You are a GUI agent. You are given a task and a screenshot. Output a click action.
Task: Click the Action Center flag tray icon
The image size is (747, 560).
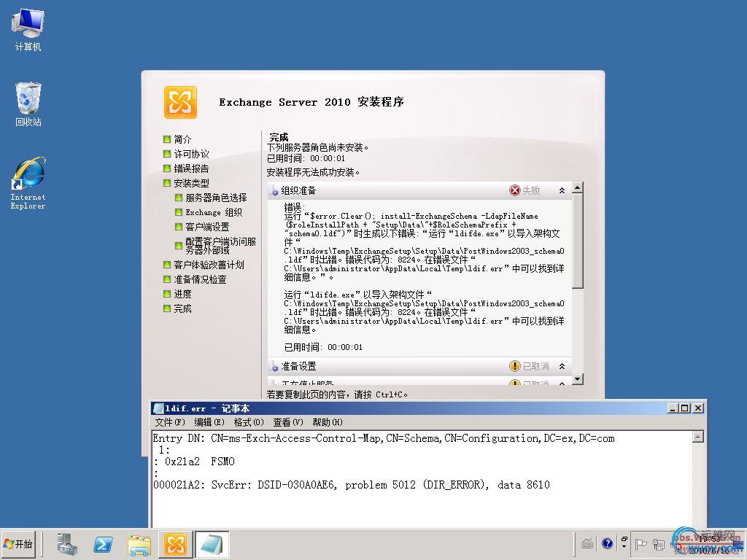(641, 544)
